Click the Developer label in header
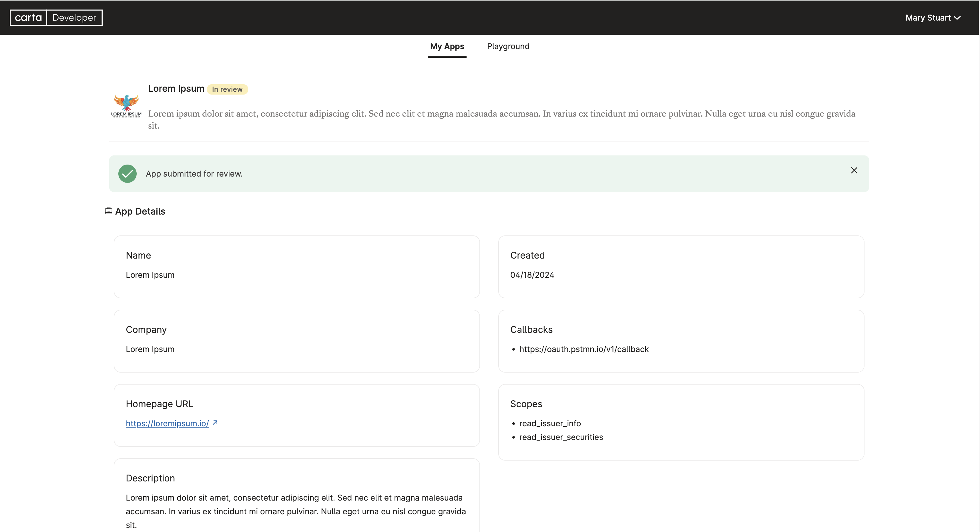This screenshot has height=532, width=980. [x=74, y=17]
